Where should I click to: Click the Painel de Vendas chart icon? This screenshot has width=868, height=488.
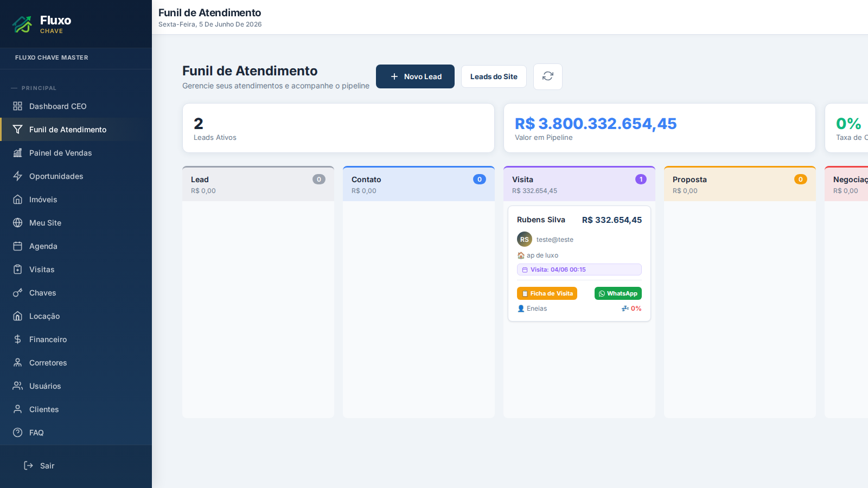pos(18,153)
